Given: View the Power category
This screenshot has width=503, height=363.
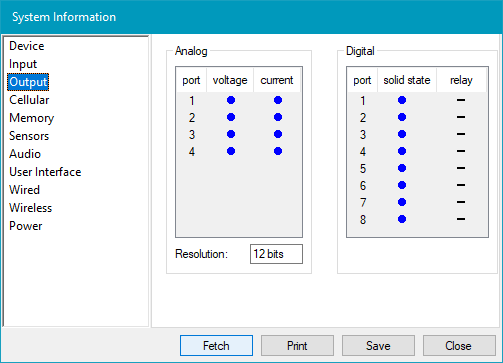Looking at the screenshot, I should [26, 226].
